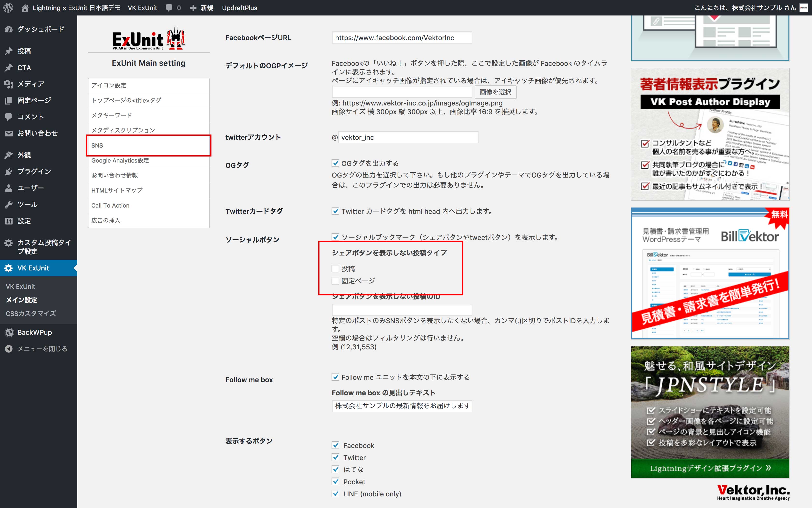
Task: Click the ツール wrench icon
Action: [x=9, y=205]
